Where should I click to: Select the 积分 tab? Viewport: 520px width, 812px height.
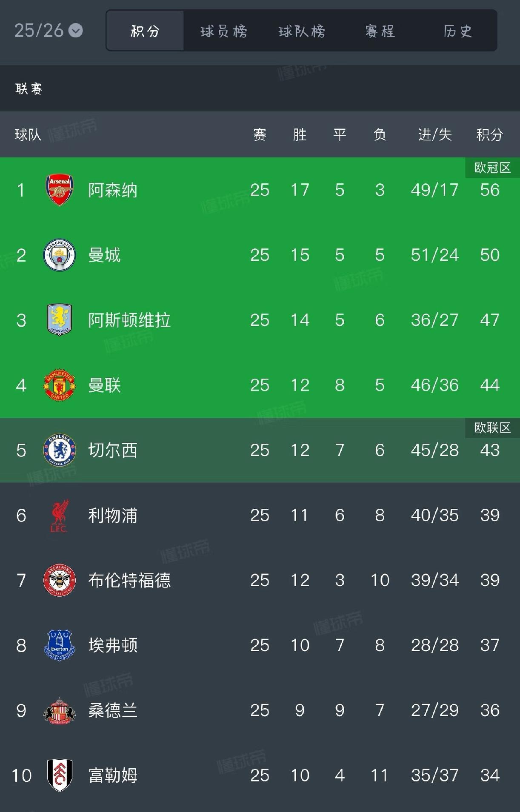pos(145,31)
